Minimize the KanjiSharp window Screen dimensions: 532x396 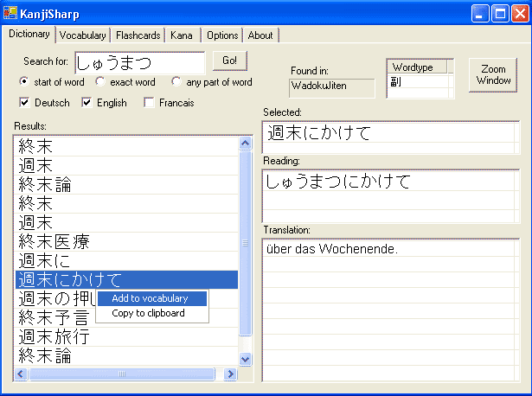480,14
